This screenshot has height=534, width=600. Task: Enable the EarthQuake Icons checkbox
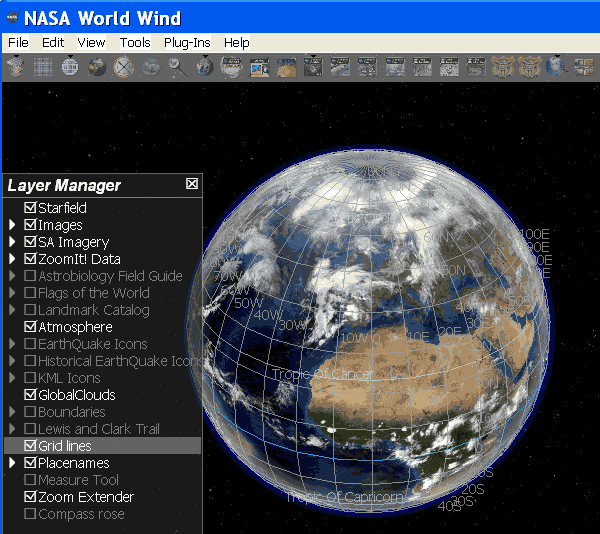[30, 344]
